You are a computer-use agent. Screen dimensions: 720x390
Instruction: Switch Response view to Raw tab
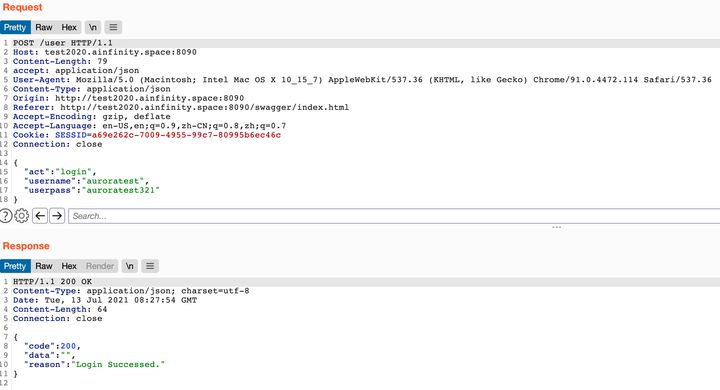[44, 266]
